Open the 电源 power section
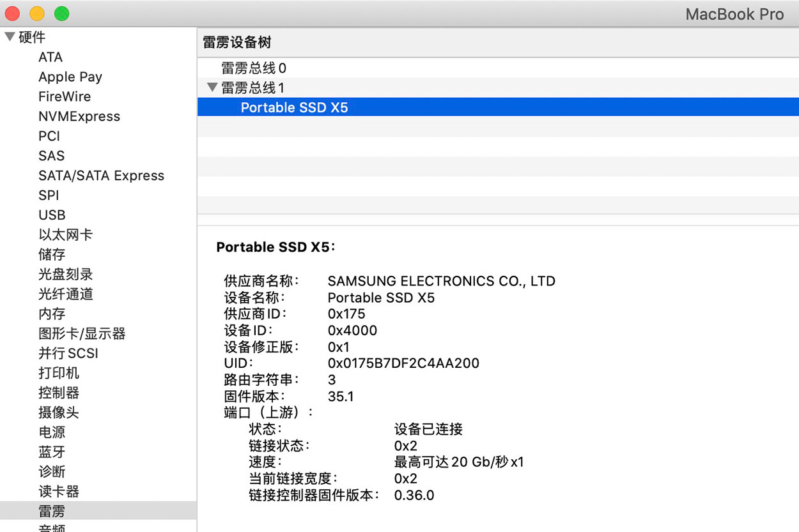 (x=52, y=432)
